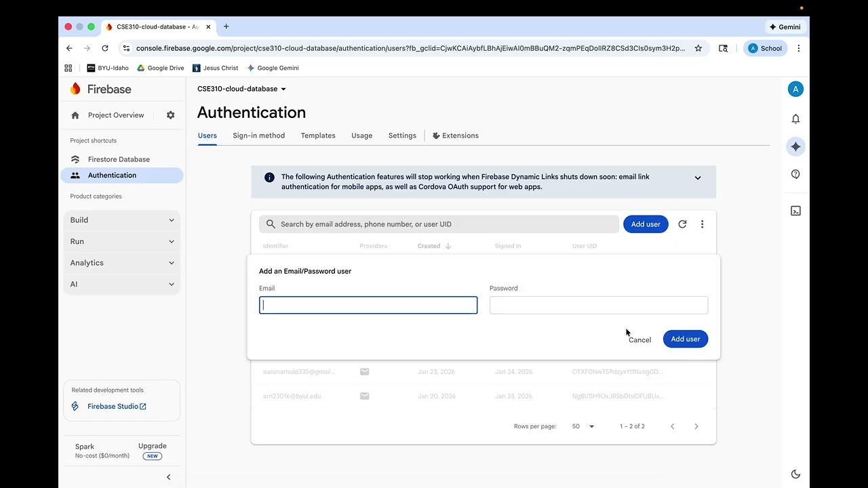
Task: Switch to the Settings tab
Action: pyautogui.click(x=402, y=136)
